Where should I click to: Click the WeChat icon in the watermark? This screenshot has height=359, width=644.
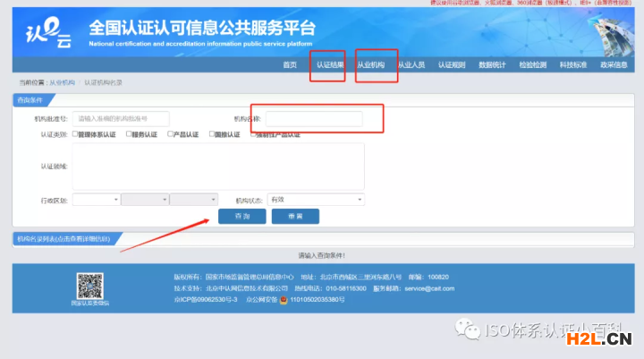(466, 330)
